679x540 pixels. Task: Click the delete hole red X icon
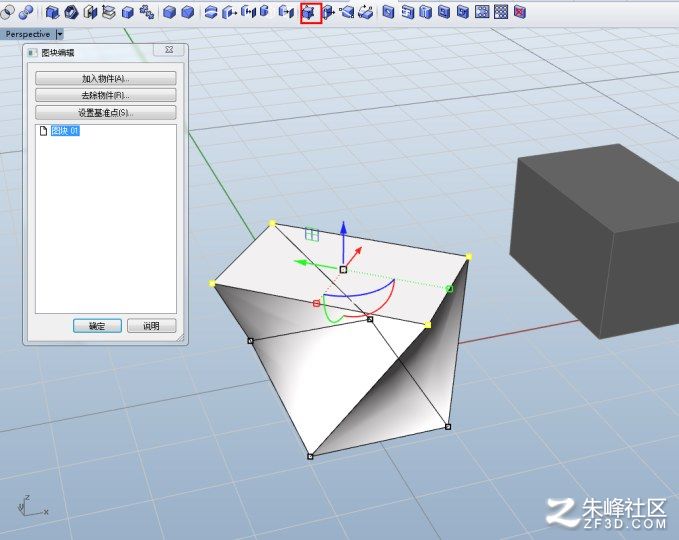click(x=520, y=13)
